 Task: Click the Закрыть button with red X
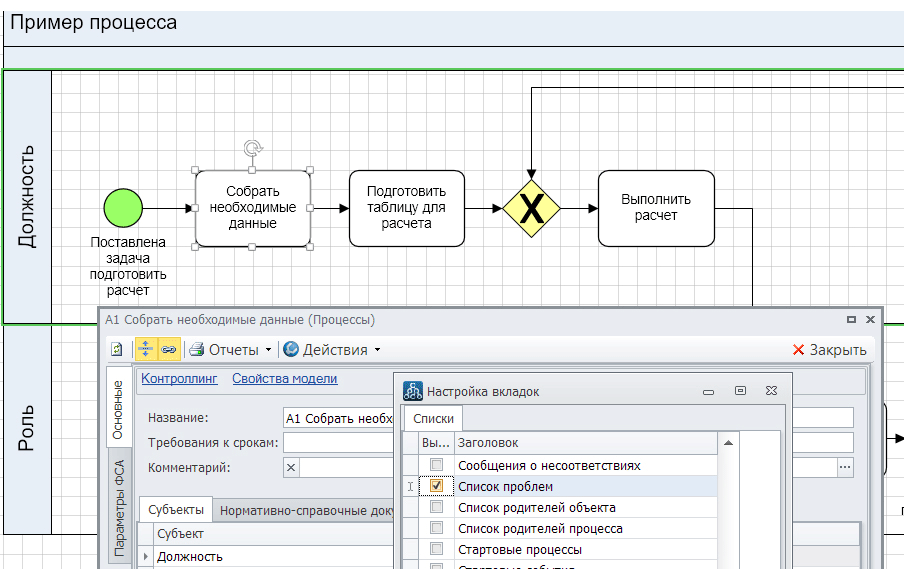(x=829, y=350)
